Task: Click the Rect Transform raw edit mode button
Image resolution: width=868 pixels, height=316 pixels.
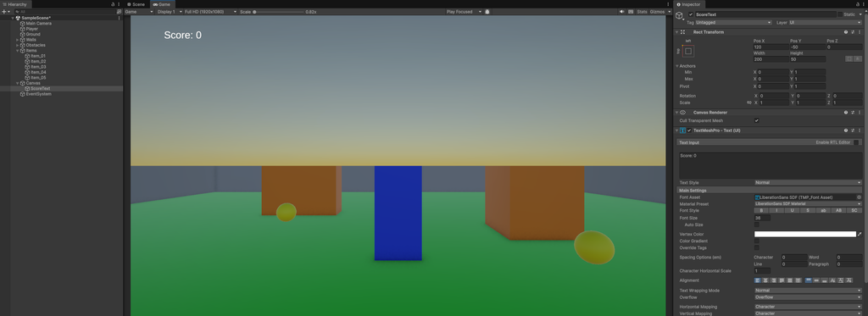Action: [x=858, y=58]
